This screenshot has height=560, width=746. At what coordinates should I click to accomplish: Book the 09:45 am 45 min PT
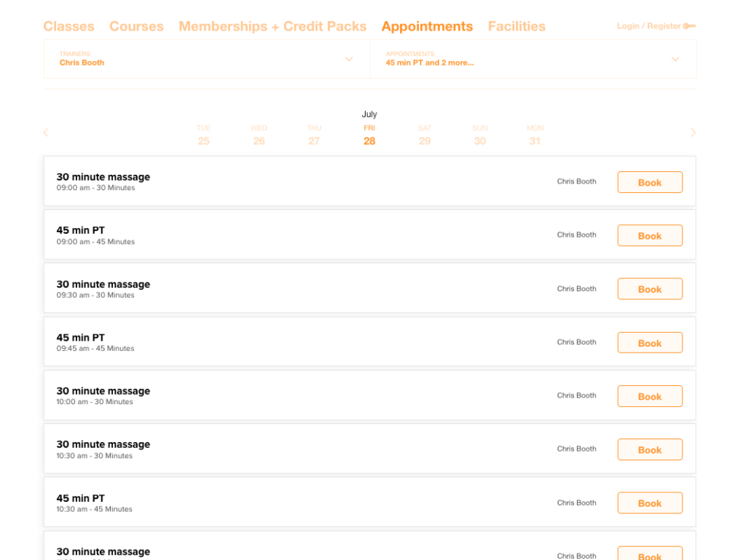(649, 343)
